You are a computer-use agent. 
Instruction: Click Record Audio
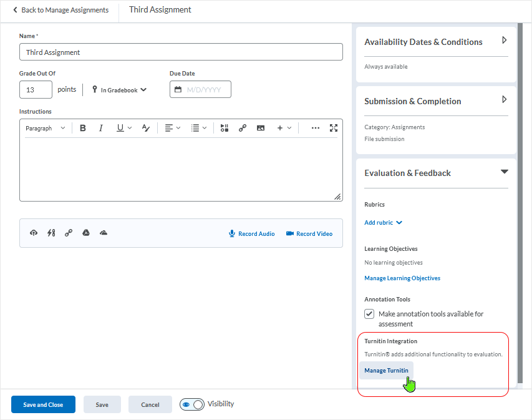(x=252, y=233)
